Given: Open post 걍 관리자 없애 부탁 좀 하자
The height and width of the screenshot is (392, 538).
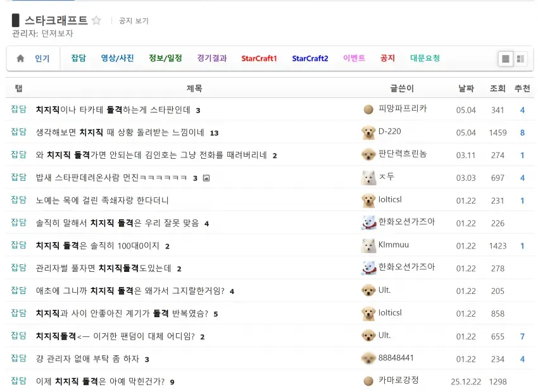Looking at the screenshot, I should [87, 358].
